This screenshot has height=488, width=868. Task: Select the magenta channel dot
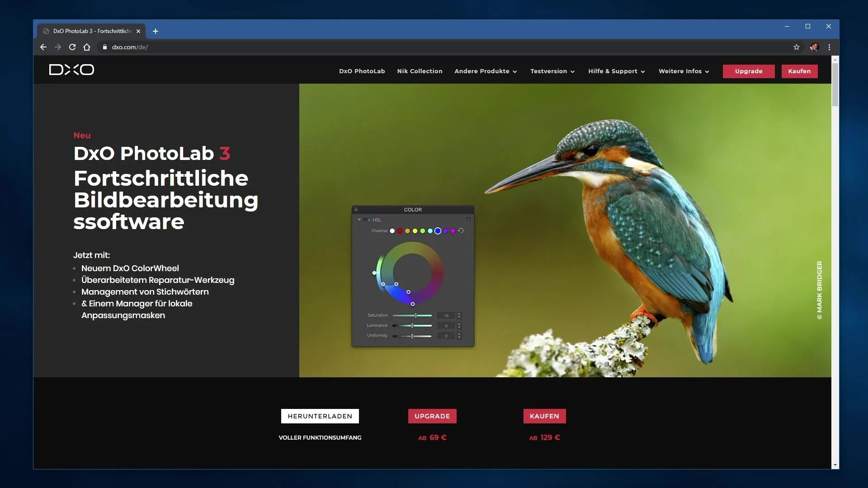pyautogui.click(x=453, y=231)
